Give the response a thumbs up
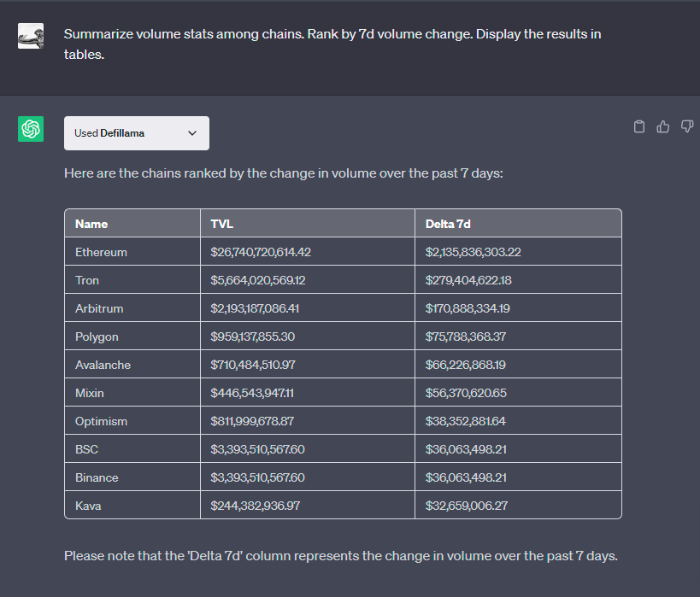Image resolution: width=700 pixels, height=597 pixels. [663, 126]
